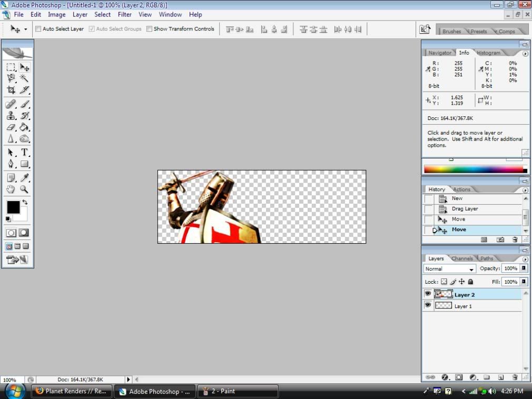This screenshot has width=532, height=399.
Task: Select the Healing Brush tool
Action: (x=11, y=104)
